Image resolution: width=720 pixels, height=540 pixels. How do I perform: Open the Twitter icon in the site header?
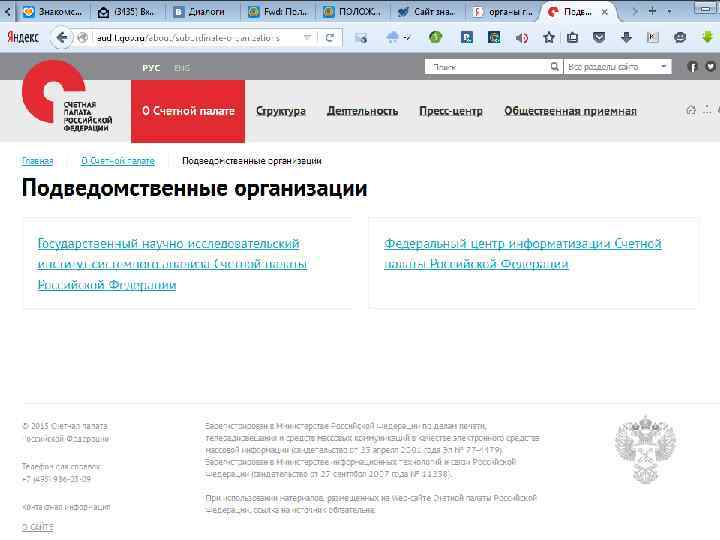click(710, 67)
